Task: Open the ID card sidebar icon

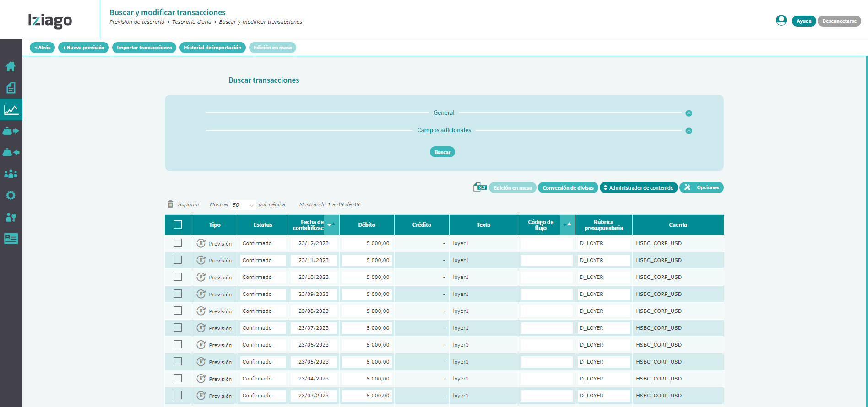Action: click(x=11, y=239)
